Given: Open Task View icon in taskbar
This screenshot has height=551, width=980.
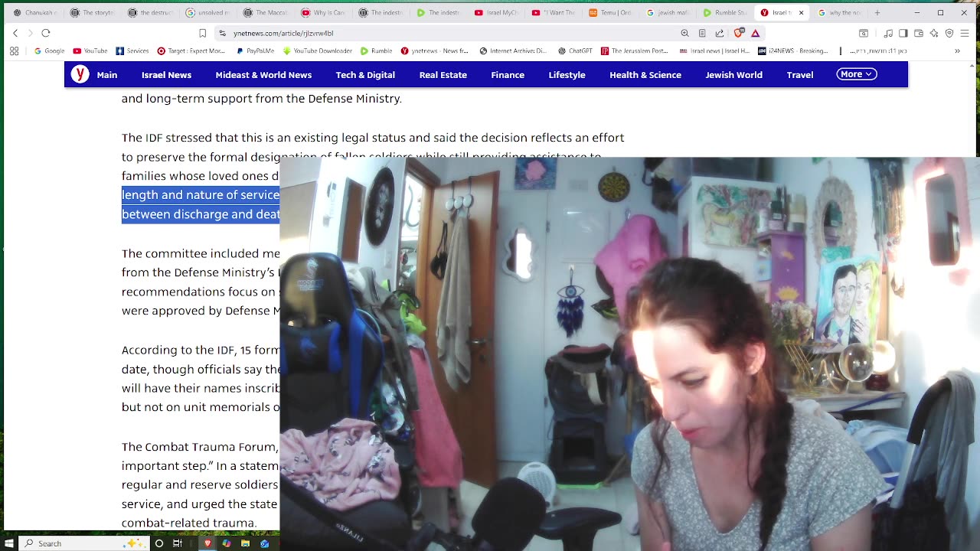Looking at the screenshot, I should (178, 543).
